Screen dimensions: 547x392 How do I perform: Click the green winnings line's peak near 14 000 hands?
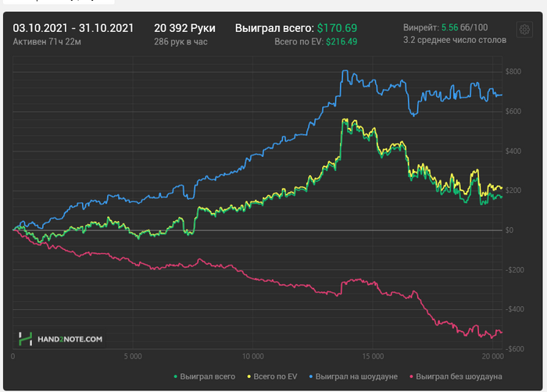point(345,121)
